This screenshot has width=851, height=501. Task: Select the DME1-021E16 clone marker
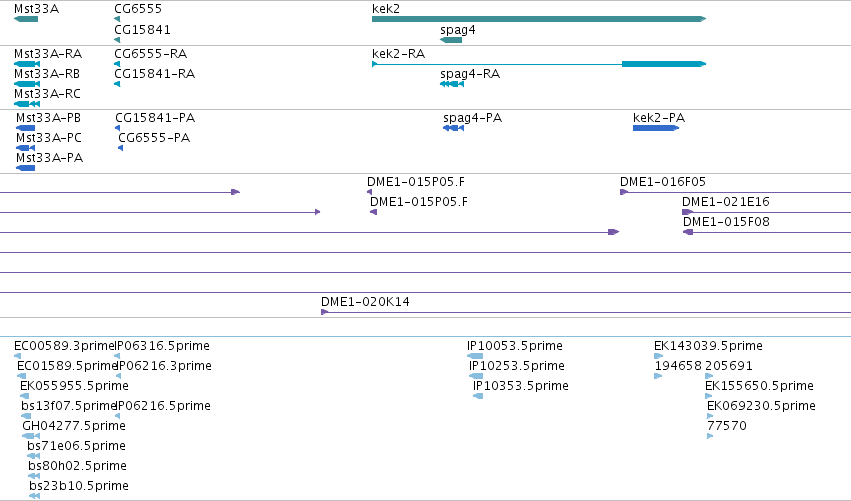688,212
